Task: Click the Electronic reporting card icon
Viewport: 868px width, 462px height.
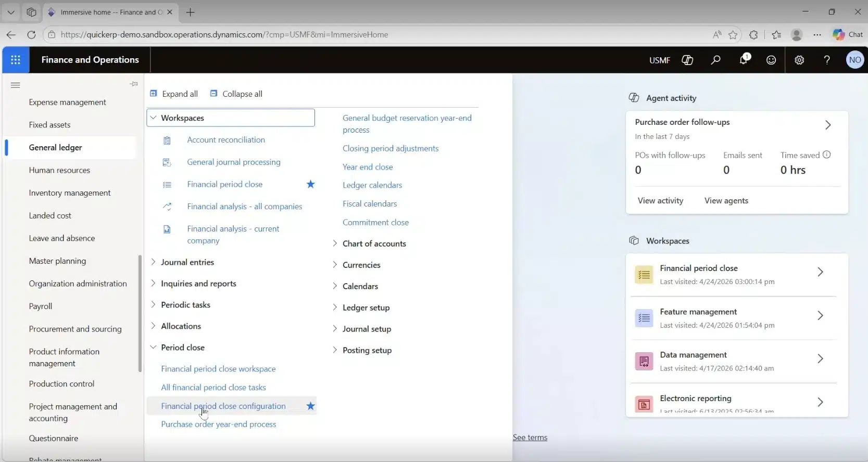Action: [x=644, y=404]
